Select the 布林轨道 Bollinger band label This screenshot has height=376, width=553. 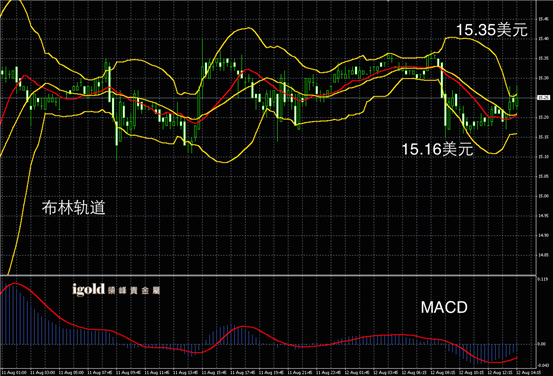click(x=73, y=207)
